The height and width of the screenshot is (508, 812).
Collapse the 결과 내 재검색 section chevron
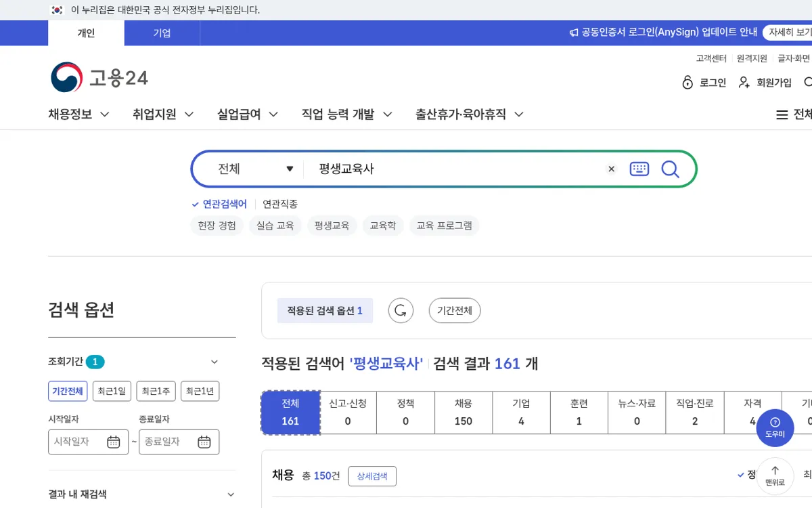pos(231,494)
